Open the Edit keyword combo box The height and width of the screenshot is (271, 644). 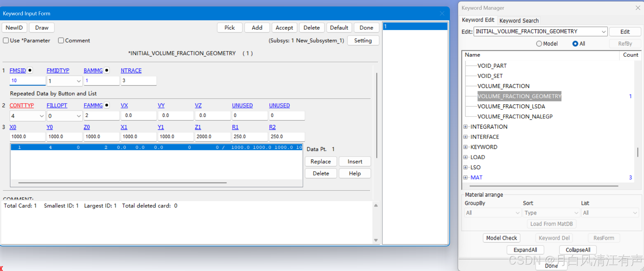click(x=540, y=31)
